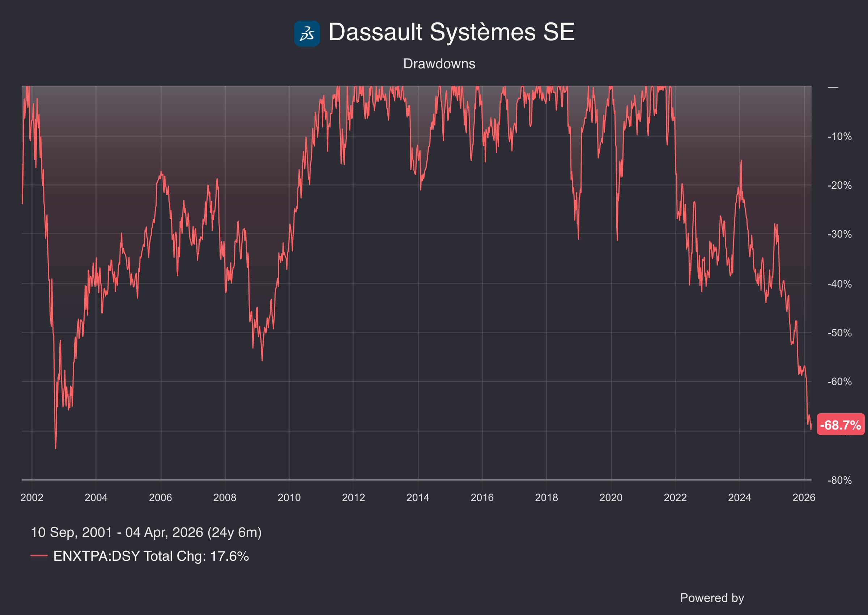This screenshot has height=615, width=868.
Task: Click the Dassault Systèmes SE title
Action: click(451, 32)
